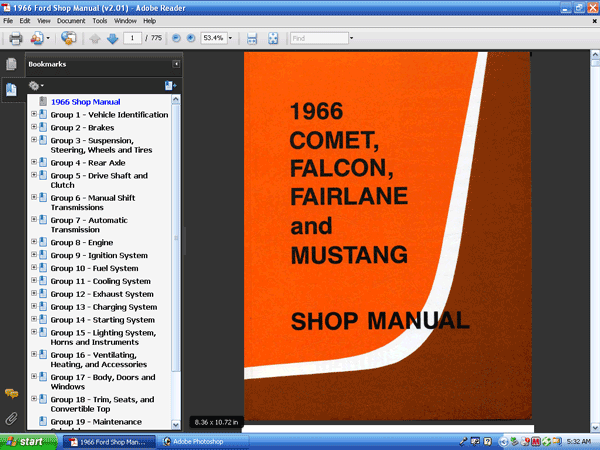This screenshot has width=600, height=450.
Task: Open Group 12 - Exhaust System bookmark
Action: 102,294
